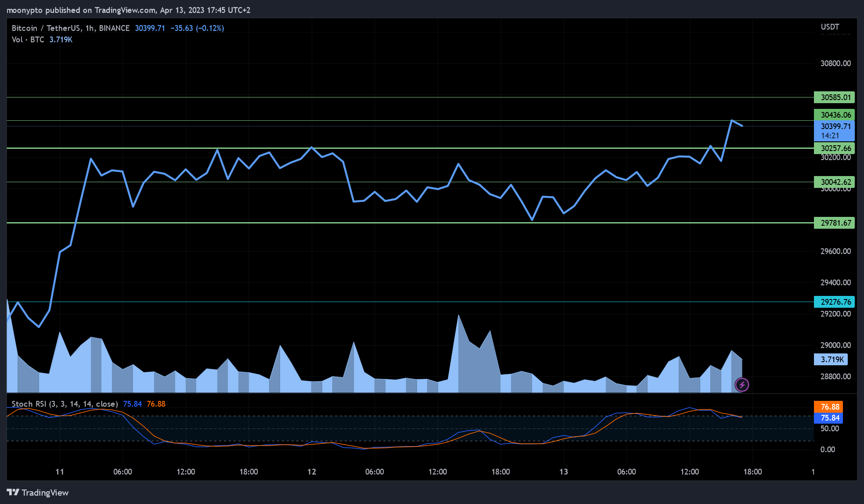Image resolution: width=864 pixels, height=504 pixels.
Task: Click the TradingView logo at bottom left
Action: (x=38, y=493)
